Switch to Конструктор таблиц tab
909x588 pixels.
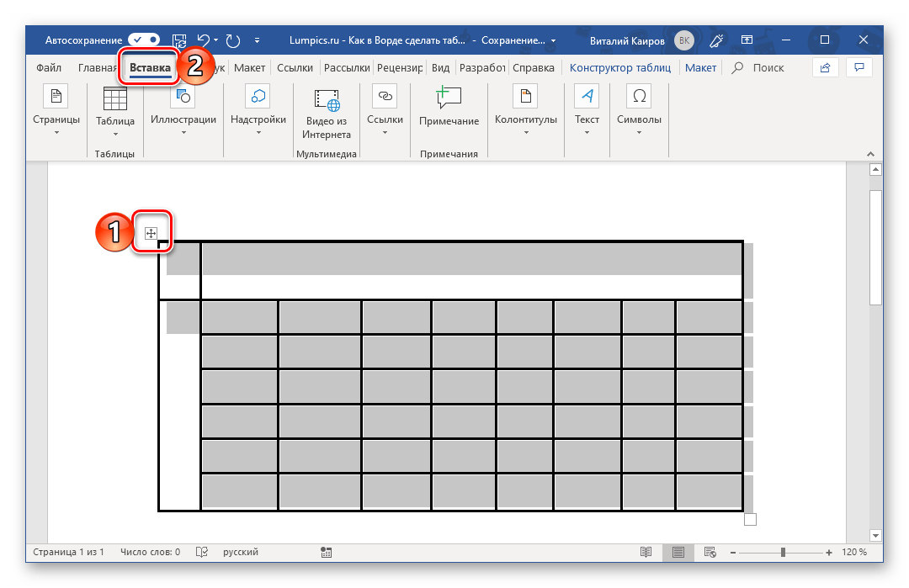click(x=619, y=68)
